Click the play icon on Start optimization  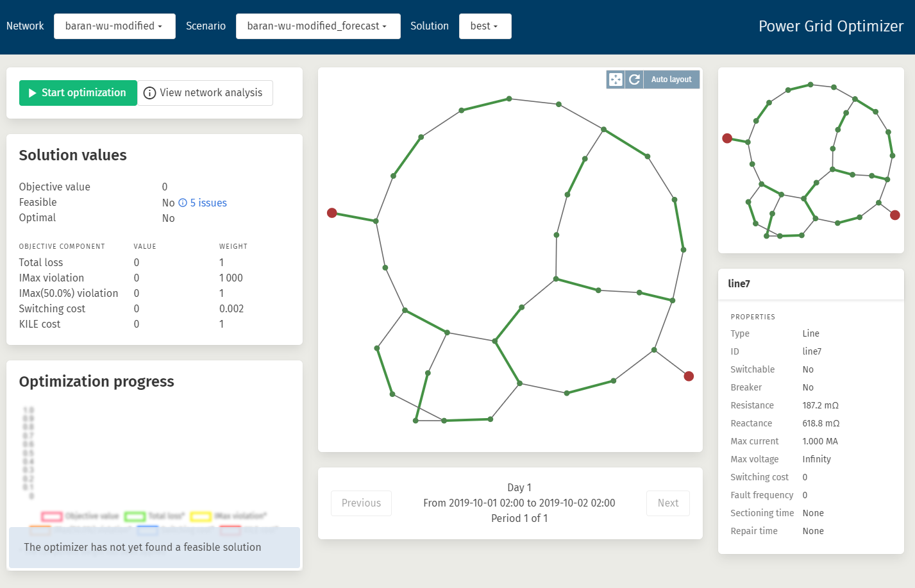pyautogui.click(x=31, y=93)
